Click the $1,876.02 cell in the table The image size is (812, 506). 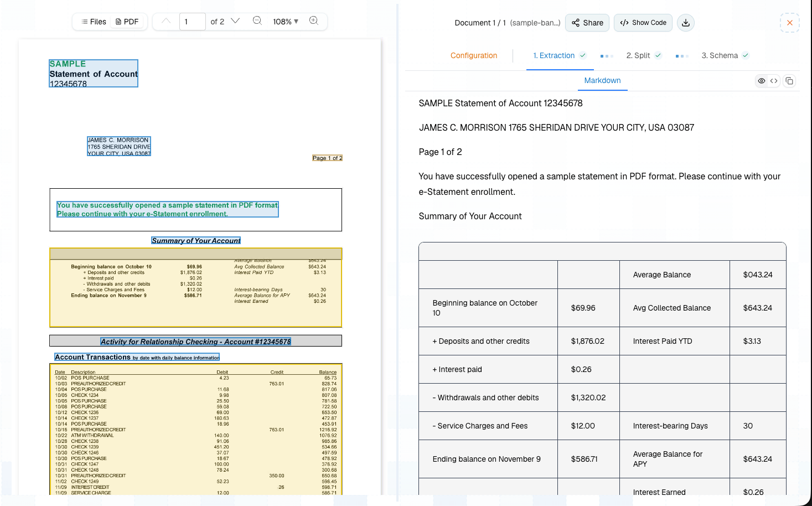click(588, 341)
